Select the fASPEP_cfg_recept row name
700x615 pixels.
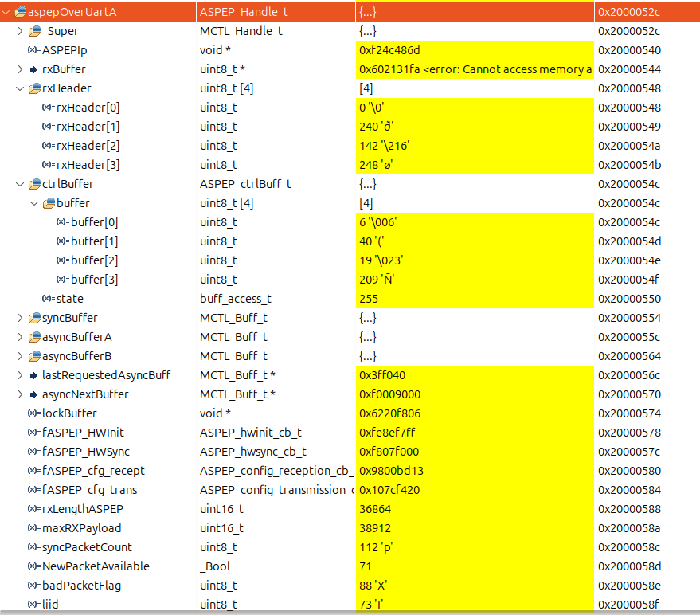point(93,471)
